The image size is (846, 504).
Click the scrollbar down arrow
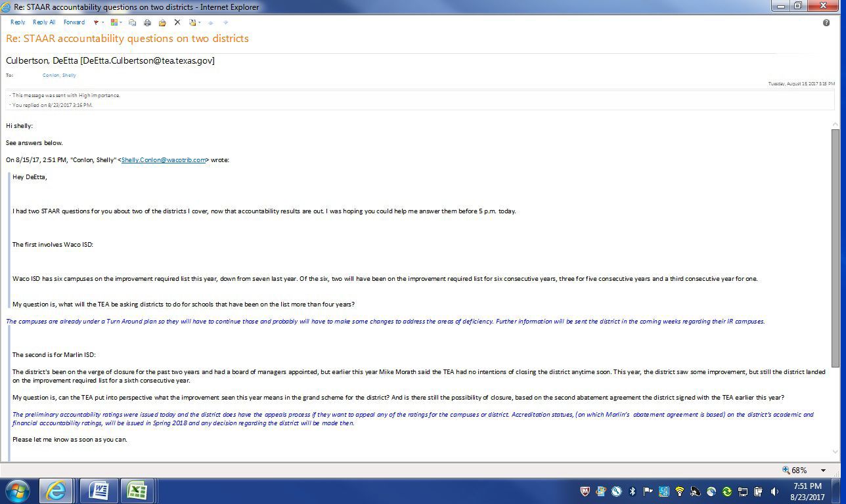[835, 452]
